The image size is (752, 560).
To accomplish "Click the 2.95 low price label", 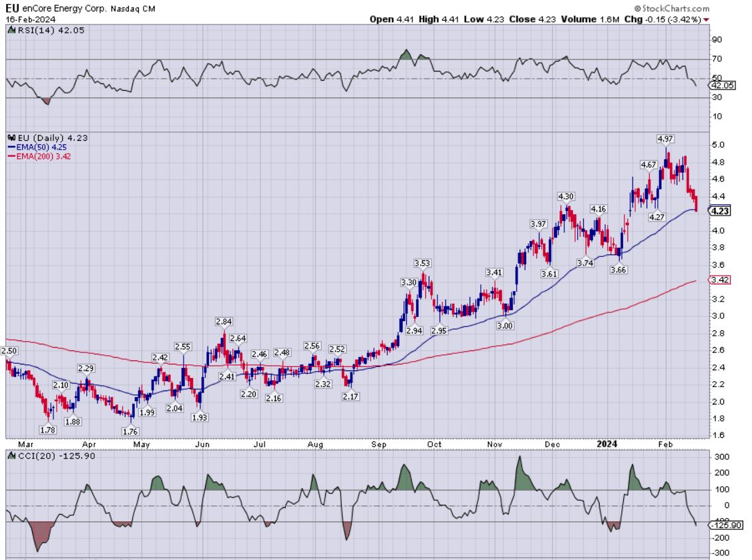I will 439,330.
